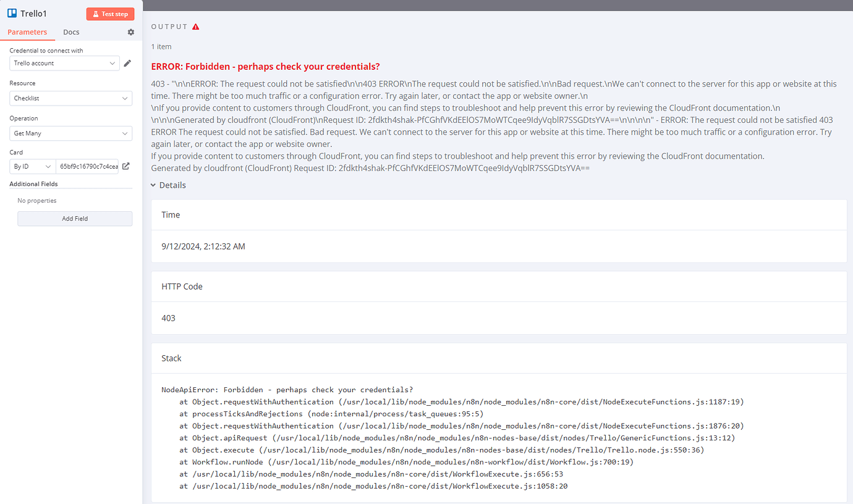Click the 1 item label above the error

coord(161,46)
